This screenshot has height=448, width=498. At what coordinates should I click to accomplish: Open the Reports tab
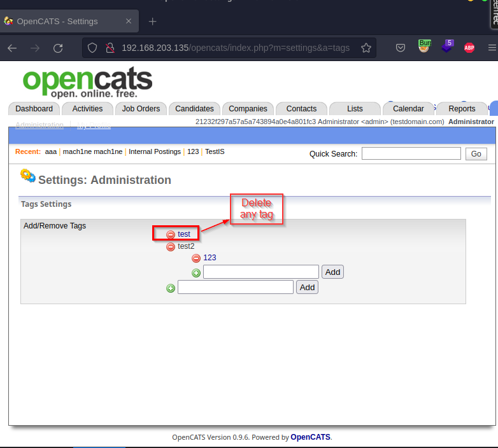click(462, 109)
